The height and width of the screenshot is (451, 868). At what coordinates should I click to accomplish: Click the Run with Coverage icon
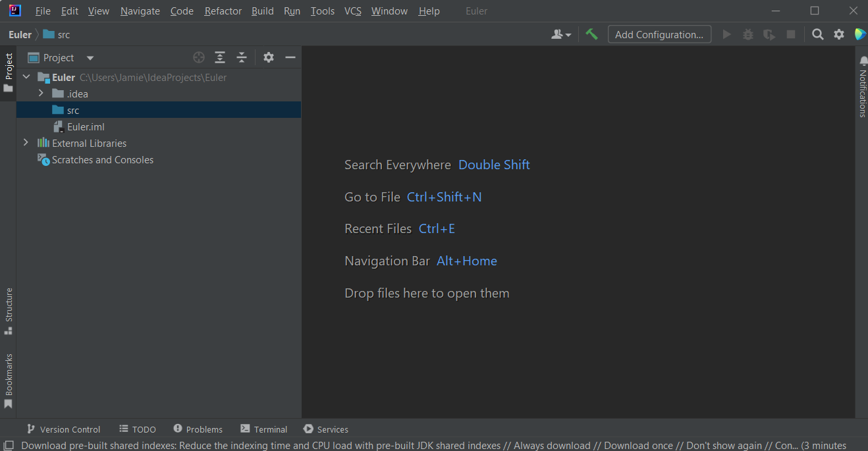coord(769,34)
